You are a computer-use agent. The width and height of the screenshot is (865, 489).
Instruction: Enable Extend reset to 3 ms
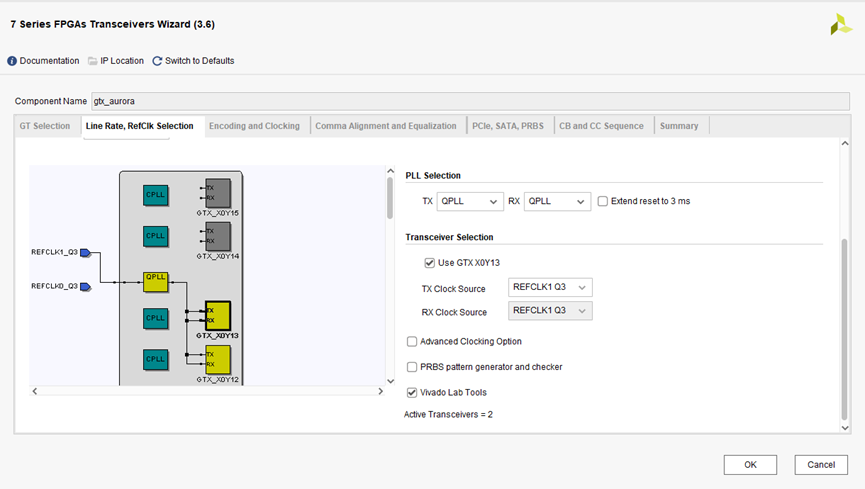pos(603,201)
